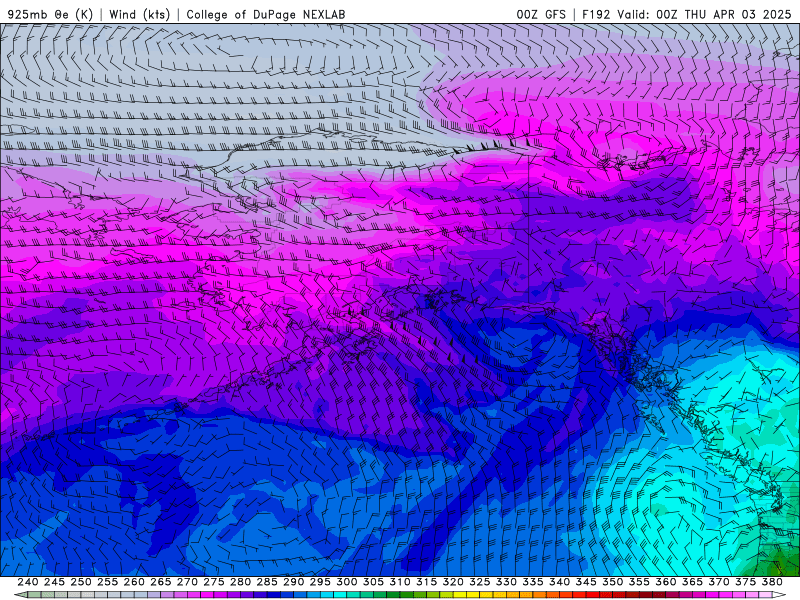Click the '00Z GFS' model label
The height and width of the screenshot is (600, 800).
[541, 14]
